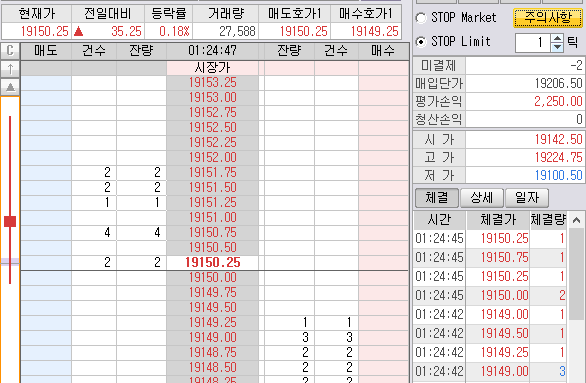This screenshot has width=586, height=383.
Task: Click the trade list scrollbar thumb
Action: (x=576, y=274)
